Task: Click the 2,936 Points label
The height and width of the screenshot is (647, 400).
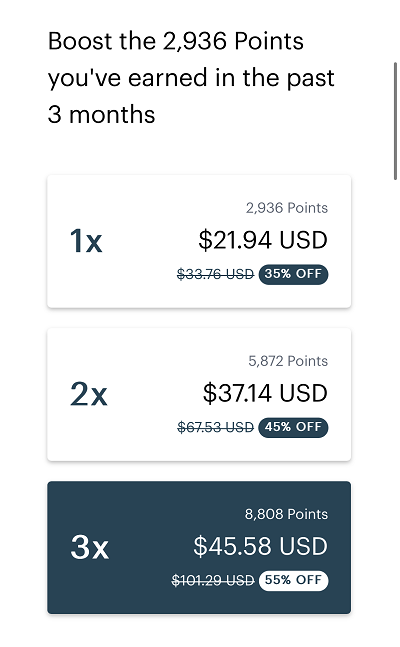Action: (287, 208)
